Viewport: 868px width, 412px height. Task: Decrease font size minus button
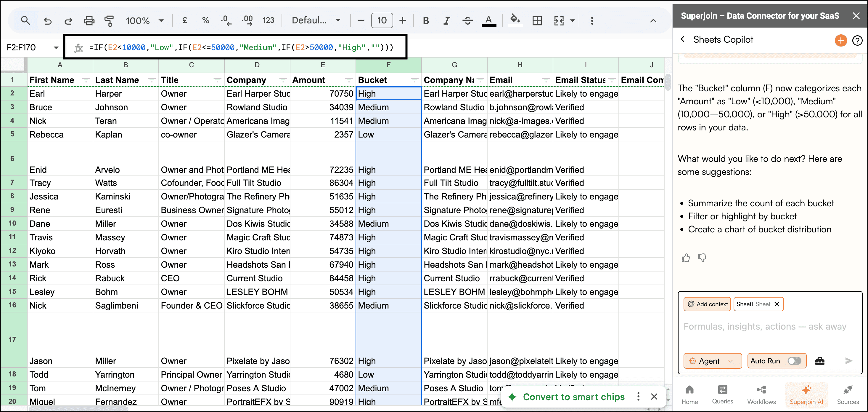tap(361, 21)
